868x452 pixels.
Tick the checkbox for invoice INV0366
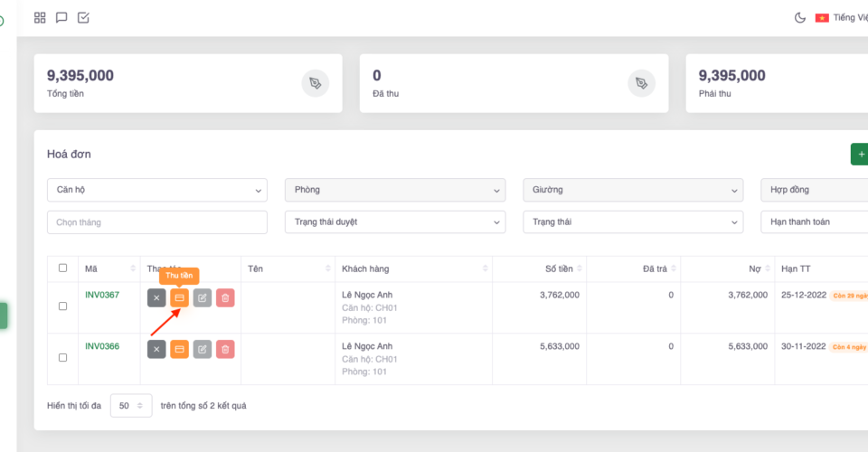[x=62, y=358]
